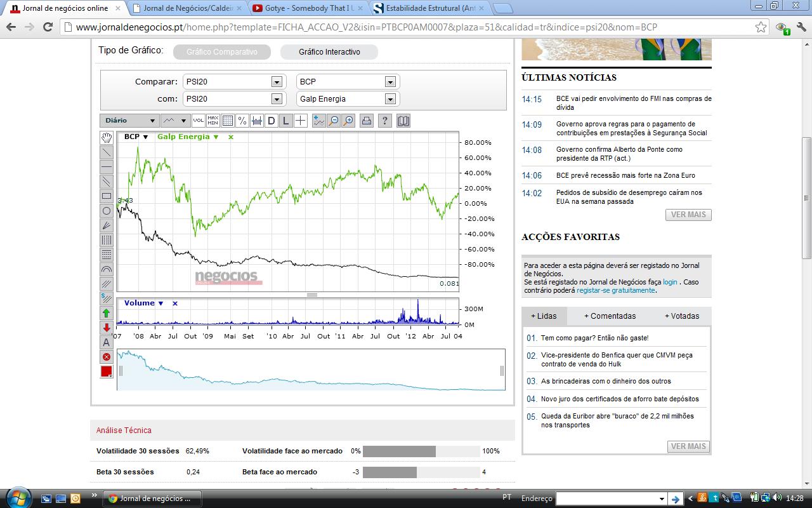
Task: Select the horizontal line drawing tool
Action: pyautogui.click(x=107, y=166)
